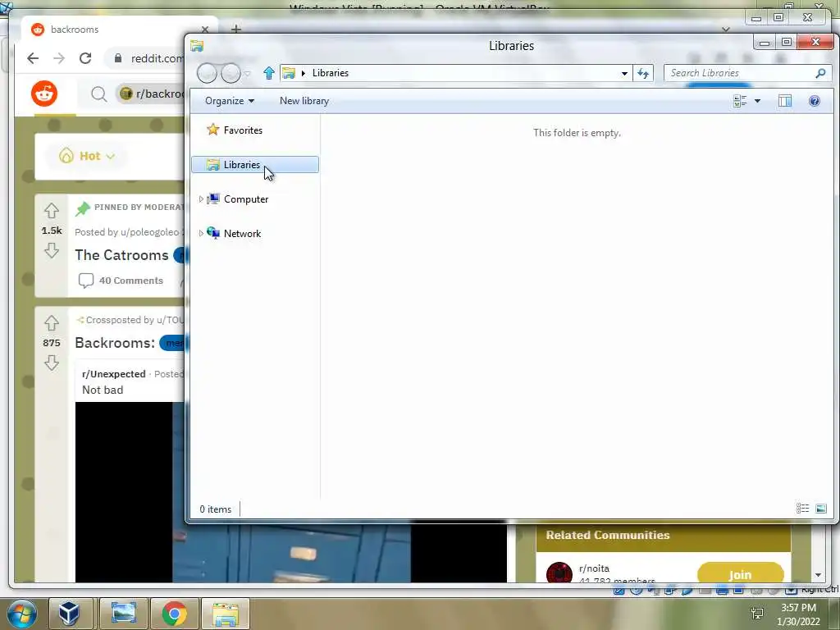Select Favorites in the navigation pane
840x630 pixels.
point(243,130)
